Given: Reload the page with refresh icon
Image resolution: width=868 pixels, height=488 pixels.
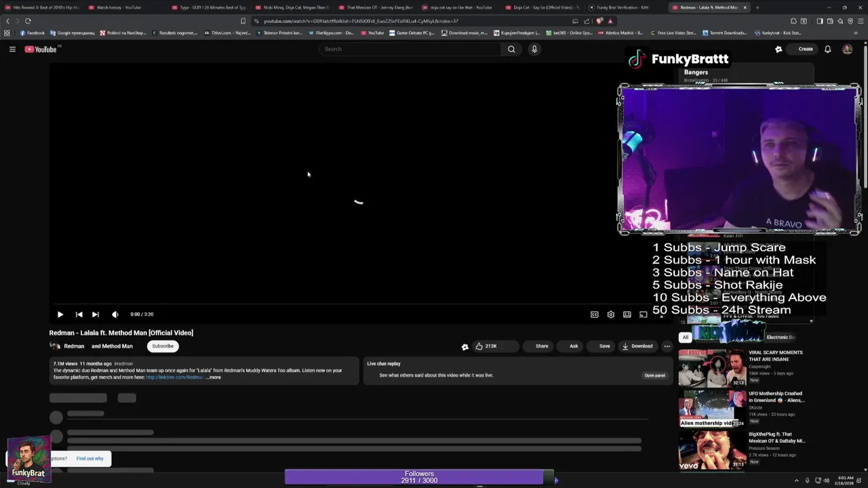Looking at the screenshot, I should (x=28, y=21).
